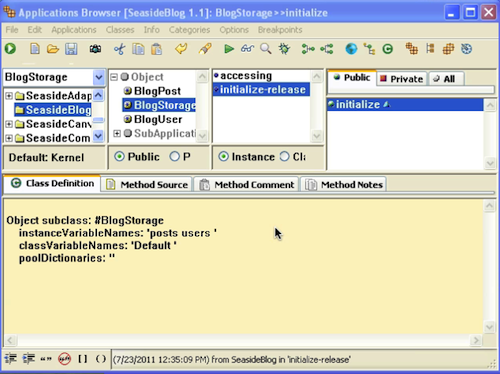500x374 pixels.
Task: Click the paintbrush format icon in toolbar
Action: click(205, 49)
